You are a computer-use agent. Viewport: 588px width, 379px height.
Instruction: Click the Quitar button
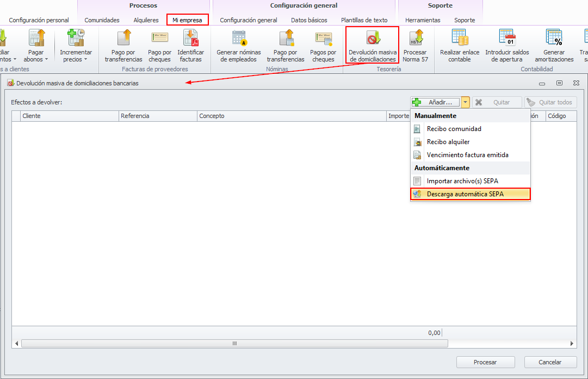[497, 102]
